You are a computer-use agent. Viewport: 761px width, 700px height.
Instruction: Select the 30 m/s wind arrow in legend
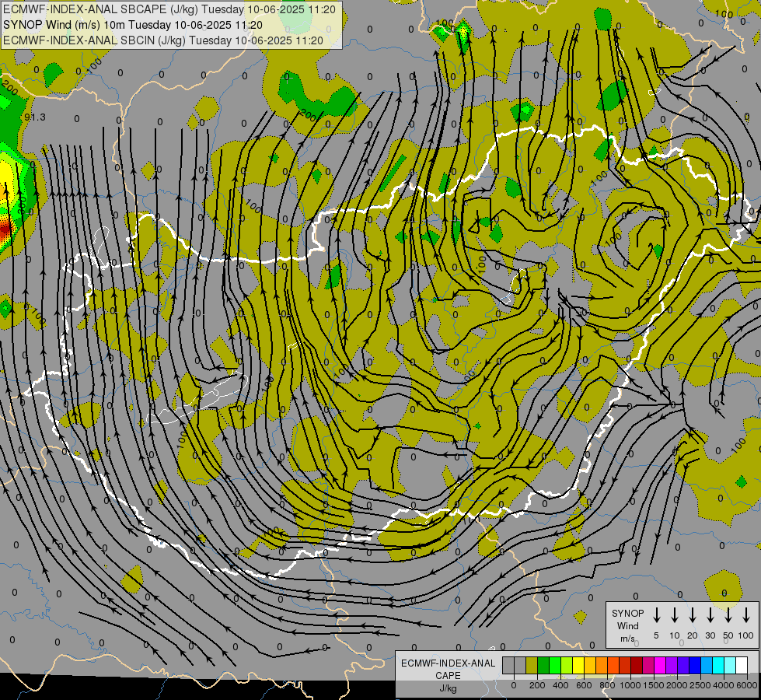click(x=710, y=614)
